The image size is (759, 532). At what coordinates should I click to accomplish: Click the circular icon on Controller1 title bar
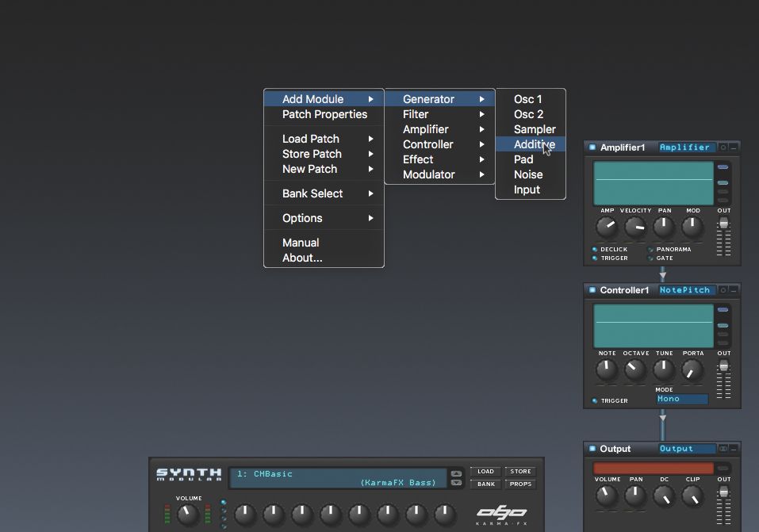point(723,290)
